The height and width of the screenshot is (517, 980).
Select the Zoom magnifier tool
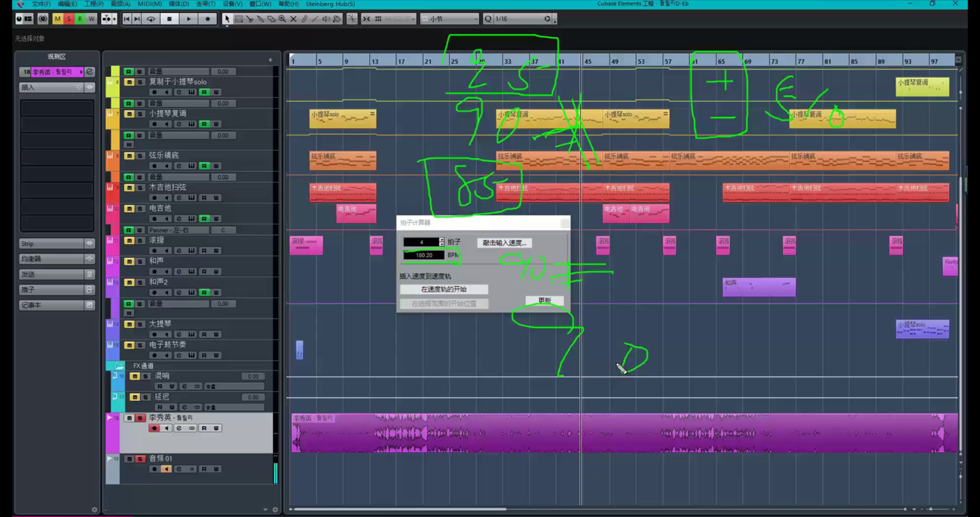[282, 19]
